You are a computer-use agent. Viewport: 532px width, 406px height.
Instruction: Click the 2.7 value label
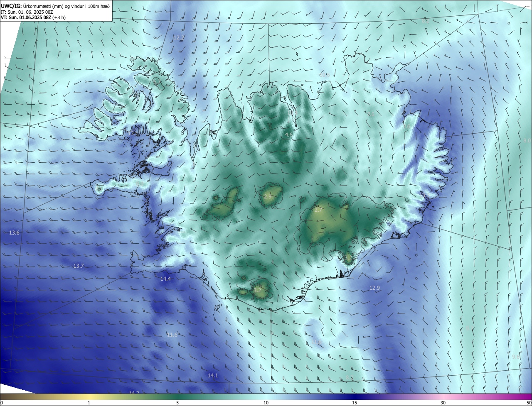click(x=318, y=210)
